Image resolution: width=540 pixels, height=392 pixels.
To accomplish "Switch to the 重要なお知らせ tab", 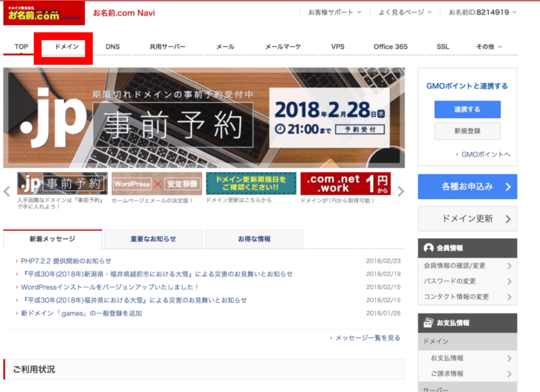I will click(153, 239).
